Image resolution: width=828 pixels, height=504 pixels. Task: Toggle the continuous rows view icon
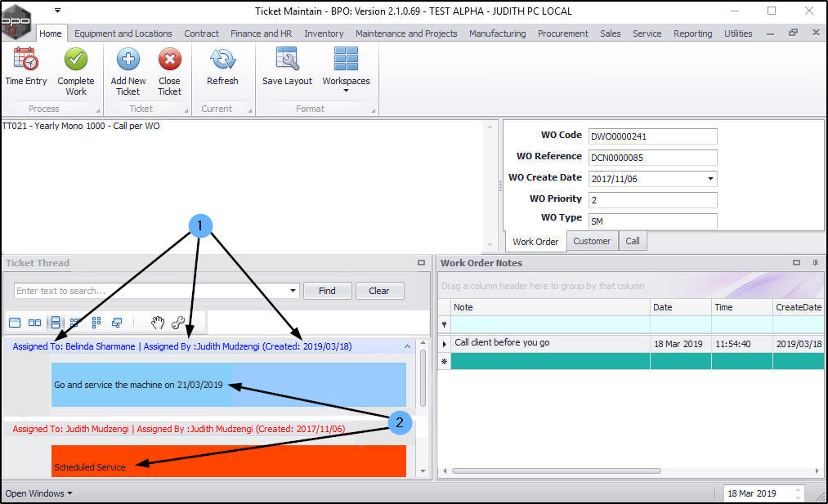pyautogui.click(x=55, y=323)
